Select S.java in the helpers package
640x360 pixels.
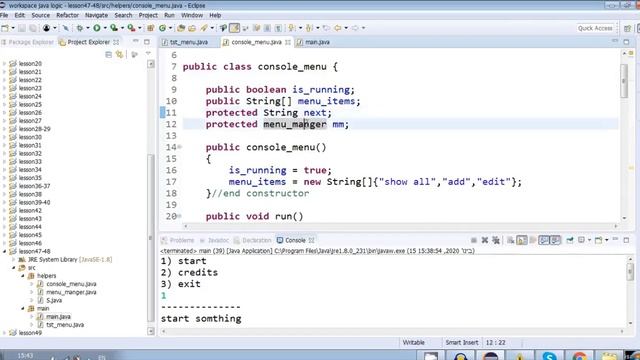54,300
